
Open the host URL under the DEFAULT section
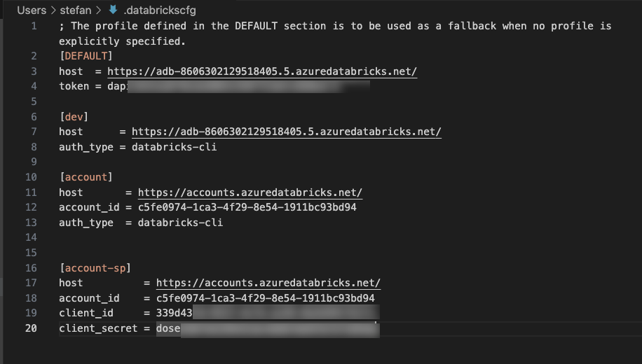click(261, 71)
